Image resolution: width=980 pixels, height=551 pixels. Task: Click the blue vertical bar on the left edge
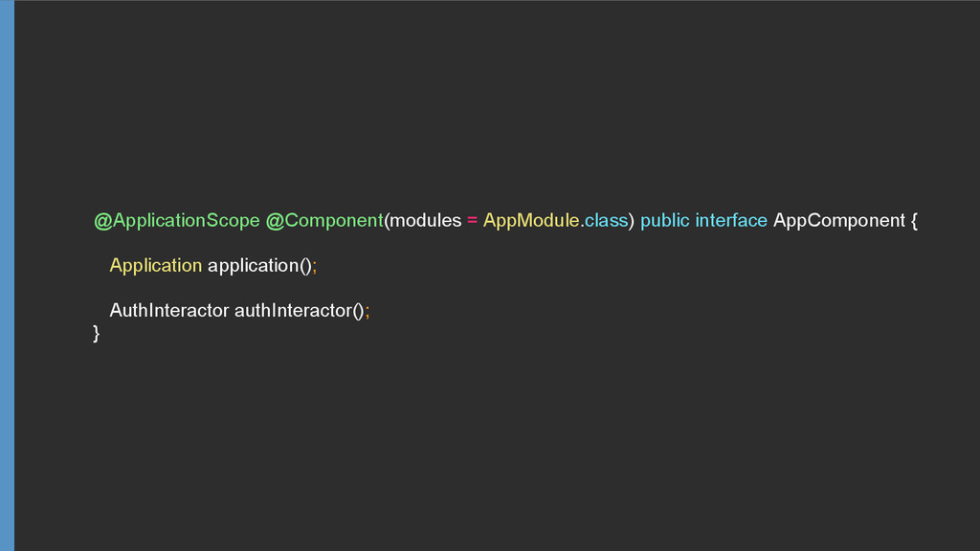point(7,275)
